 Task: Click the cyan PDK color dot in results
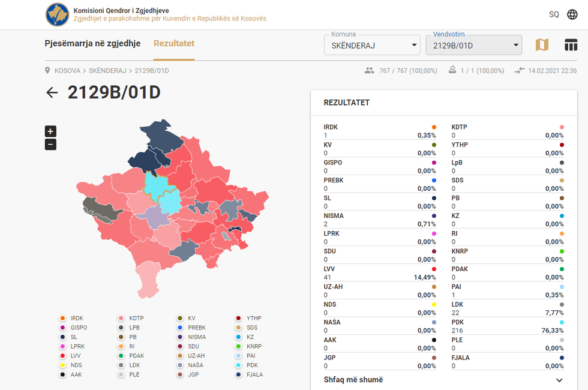pyautogui.click(x=562, y=322)
